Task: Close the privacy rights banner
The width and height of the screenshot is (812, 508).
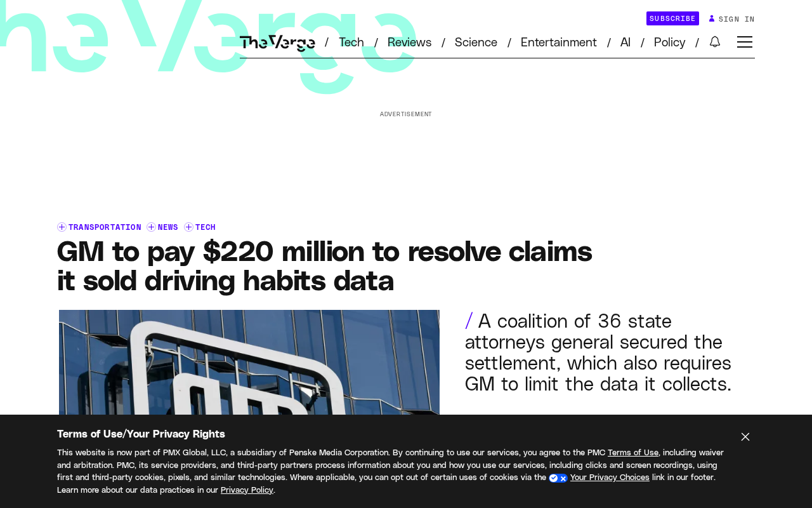Action: click(x=745, y=437)
